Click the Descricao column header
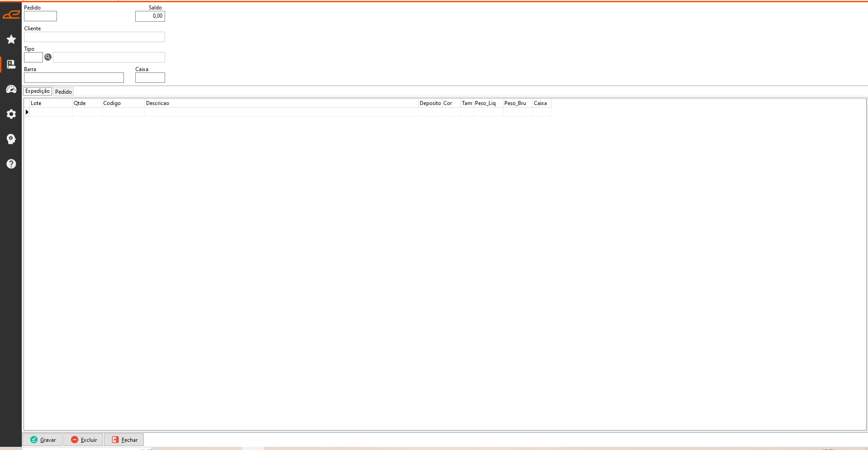 coord(281,103)
